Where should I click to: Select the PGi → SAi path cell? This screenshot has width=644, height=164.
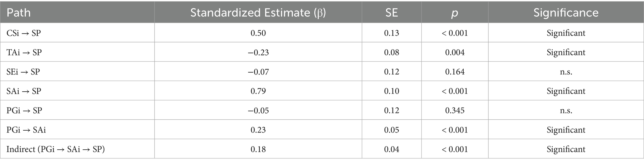26,130
